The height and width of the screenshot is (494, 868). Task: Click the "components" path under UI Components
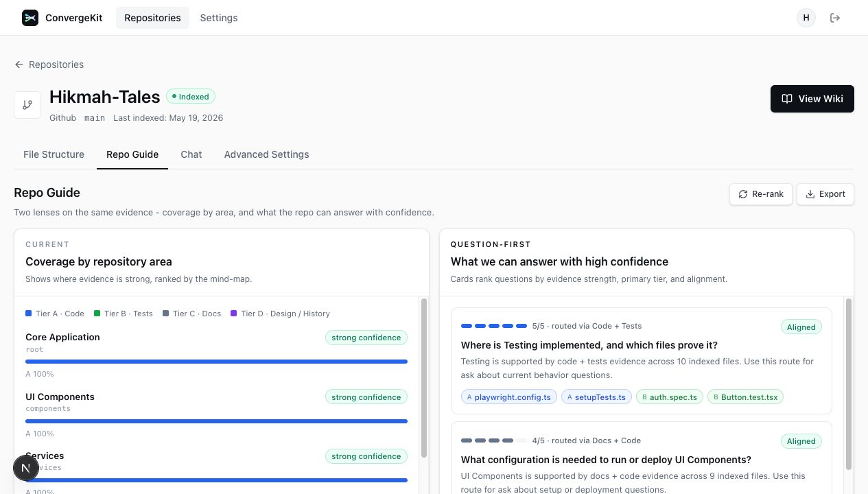point(48,408)
